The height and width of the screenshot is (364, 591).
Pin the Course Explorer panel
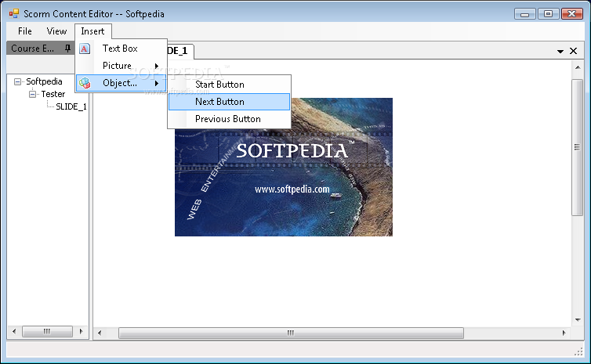67,49
